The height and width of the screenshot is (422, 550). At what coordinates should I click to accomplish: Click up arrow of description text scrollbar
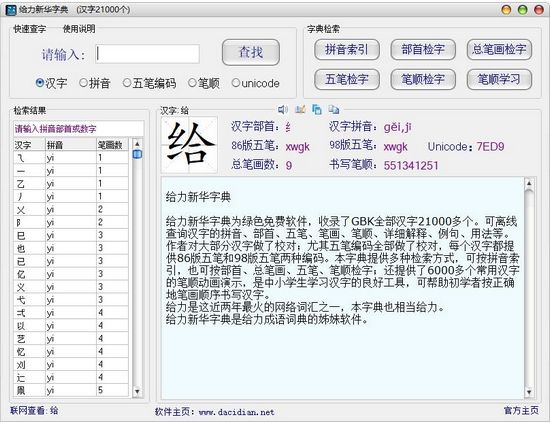point(529,183)
